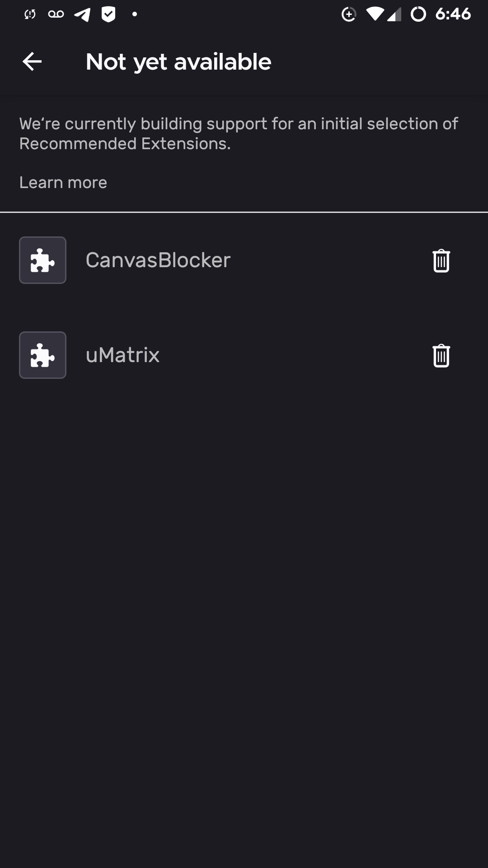Viewport: 488px width, 868px height.
Task: Select the CanvasBlocker extension name
Action: coord(158,260)
